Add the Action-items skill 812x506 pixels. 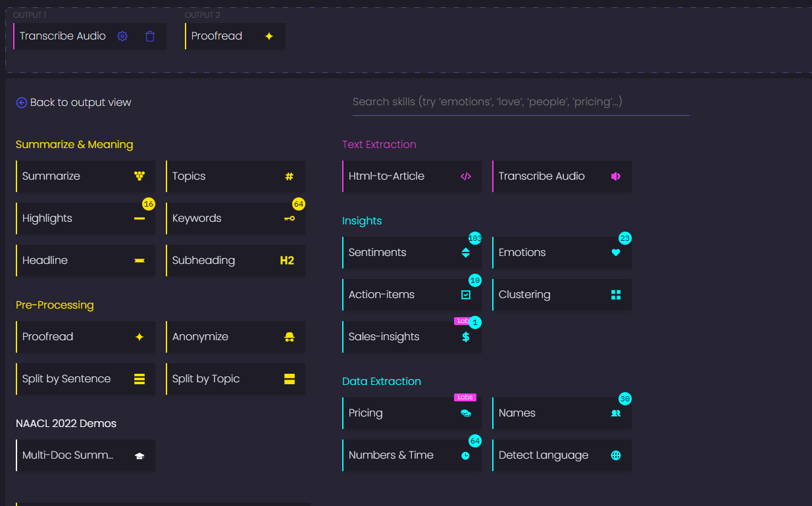tap(412, 295)
